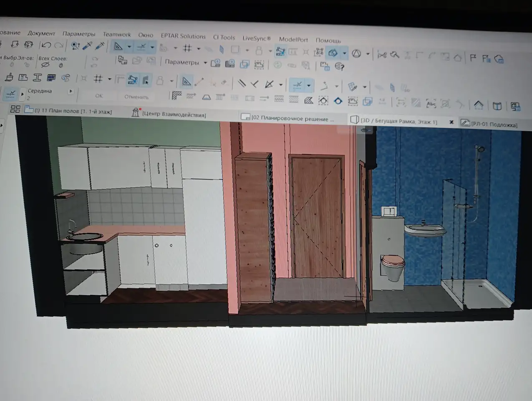Open dropdown arrow beside circled triangle icon
This screenshot has width=532, height=401.
[x=368, y=54]
